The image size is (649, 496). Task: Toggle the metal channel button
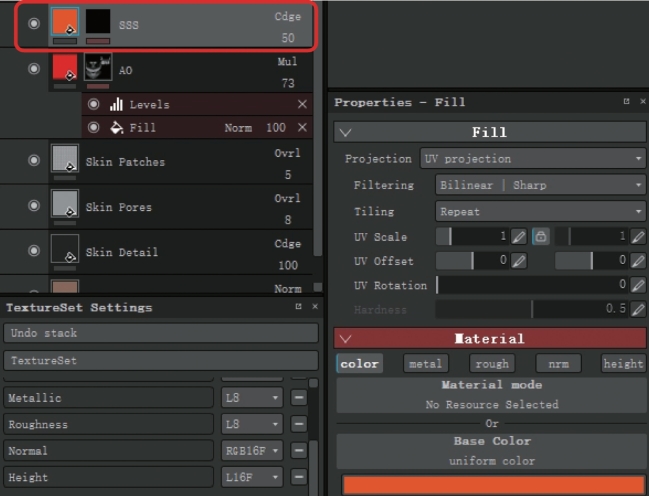tap(425, 364)
